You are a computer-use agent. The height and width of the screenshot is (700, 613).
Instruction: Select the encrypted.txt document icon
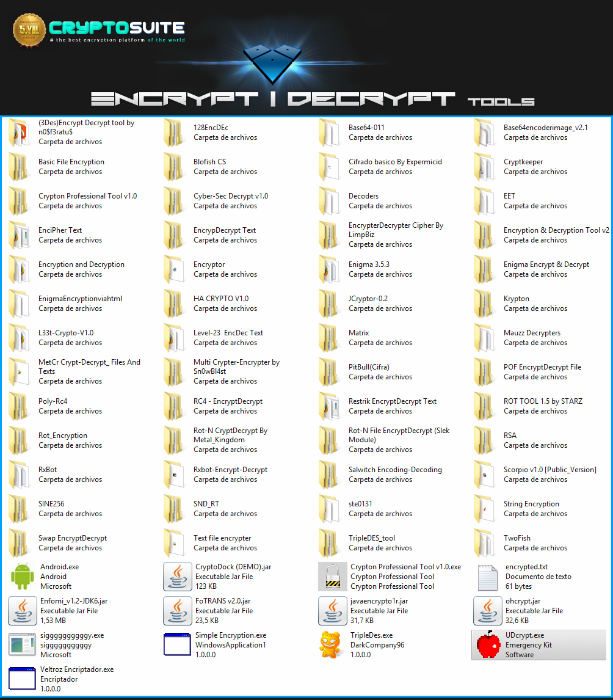click(x=488, y=577)
